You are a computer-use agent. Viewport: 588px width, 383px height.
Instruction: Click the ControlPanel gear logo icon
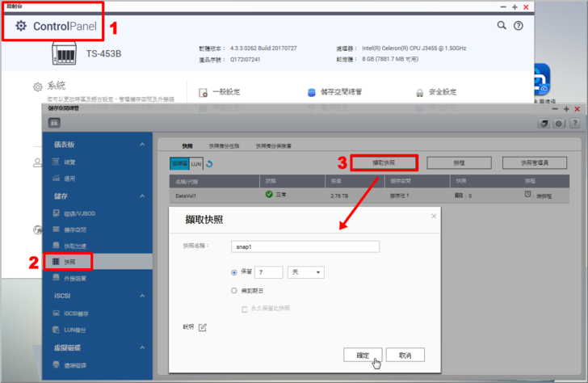21,26
